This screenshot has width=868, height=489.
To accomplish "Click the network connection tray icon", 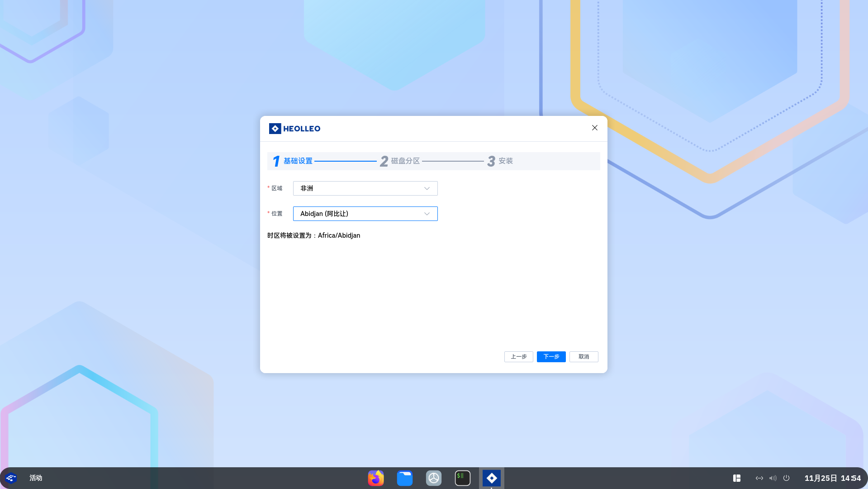I will tap(759, 478).
